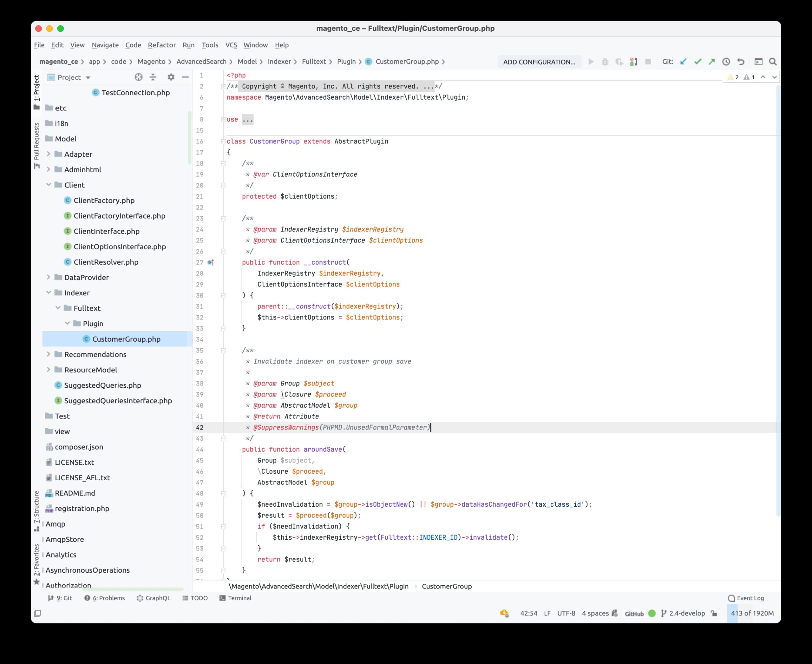
Task: Click the Run triangle button in toolbar
Action: point(591,62)
